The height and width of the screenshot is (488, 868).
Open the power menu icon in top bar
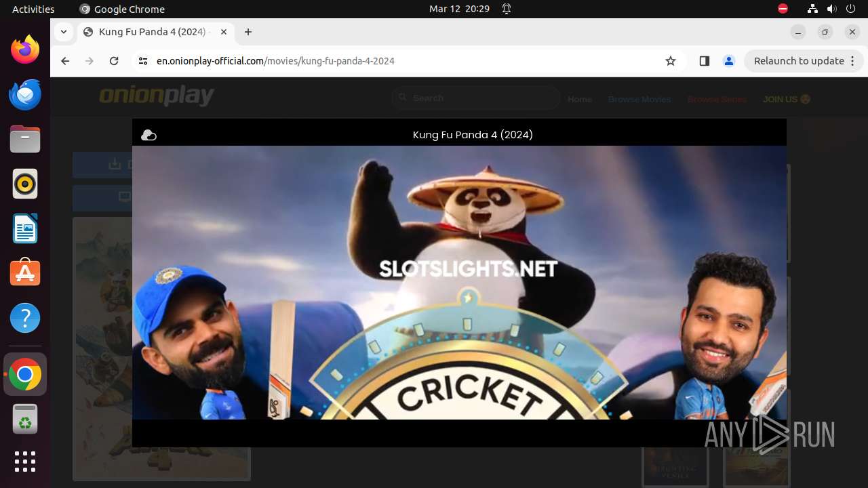tap(851, 9)
